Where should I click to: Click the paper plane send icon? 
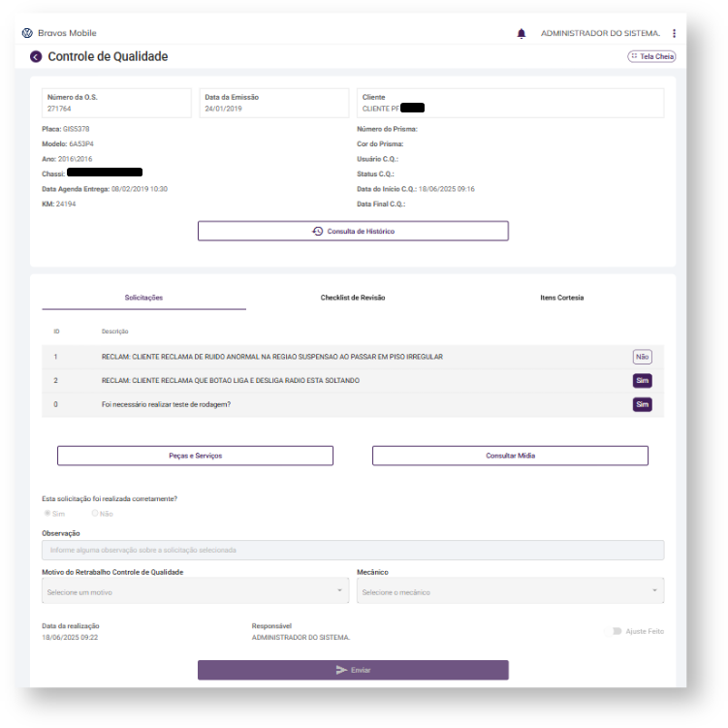coord(341,670)
